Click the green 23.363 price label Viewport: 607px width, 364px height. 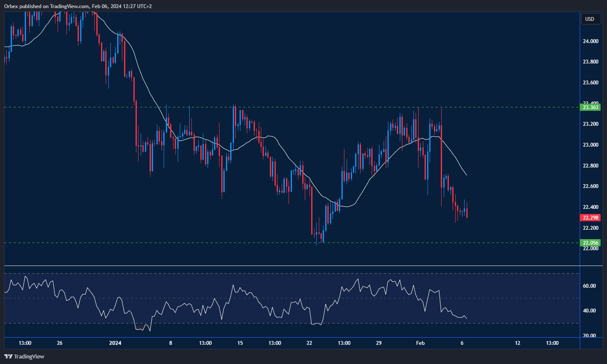point(590,107)
